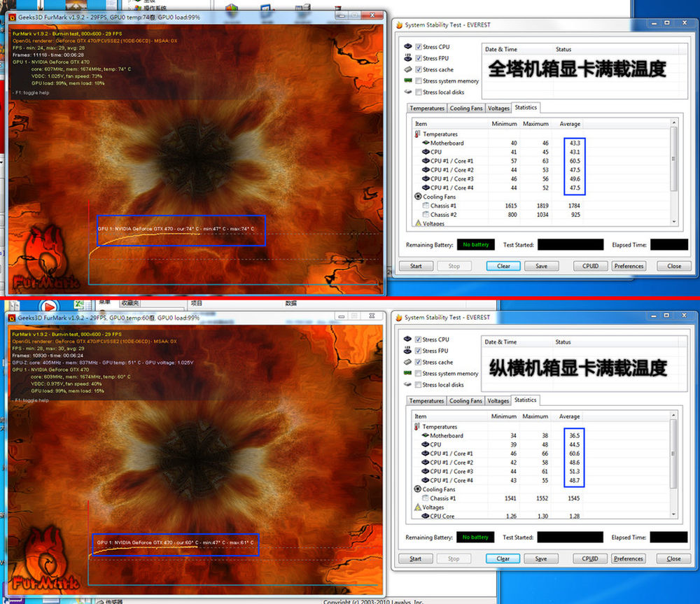This screenshot has width=700, height=604.
Task: Click scroll-down arrow of 纵横机箱 statistics list
Action: click(673, 514)
